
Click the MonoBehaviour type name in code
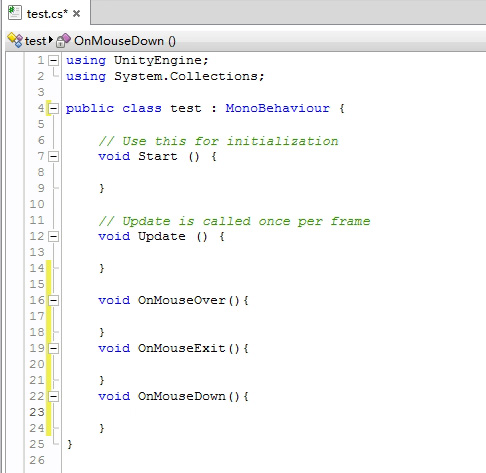tap(277, 108)
